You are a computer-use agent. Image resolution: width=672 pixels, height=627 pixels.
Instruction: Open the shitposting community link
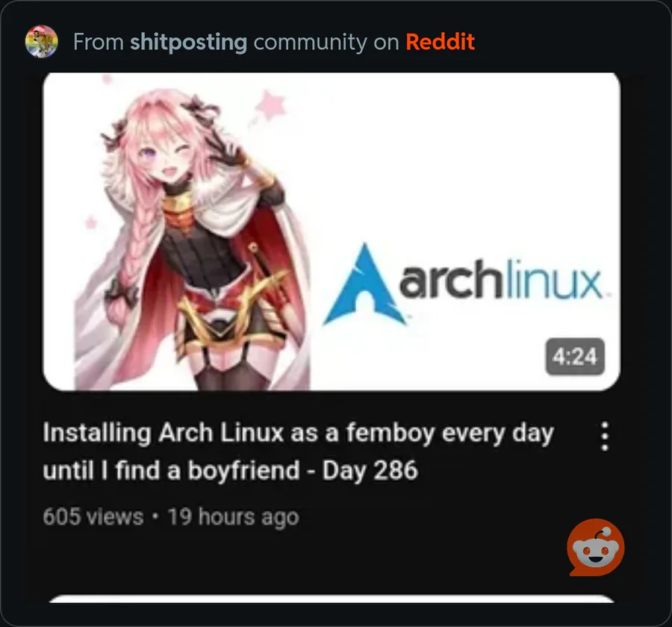pos(189,42)
